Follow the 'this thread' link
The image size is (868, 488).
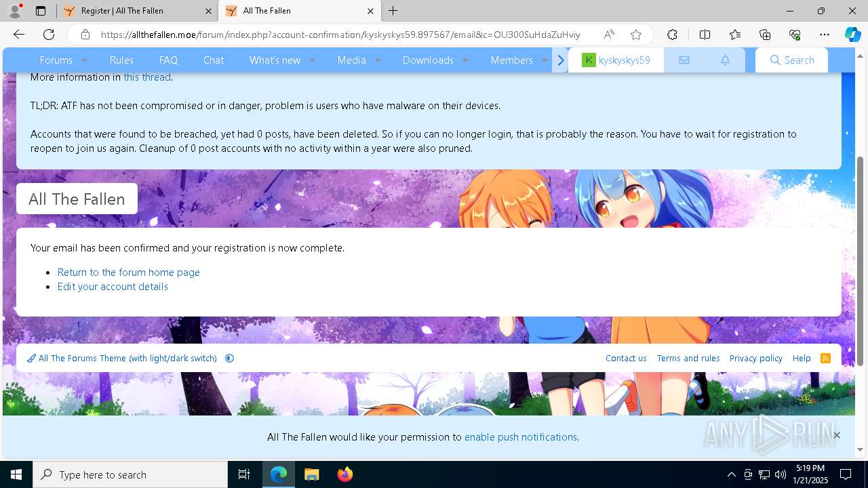tap(147, 77)
